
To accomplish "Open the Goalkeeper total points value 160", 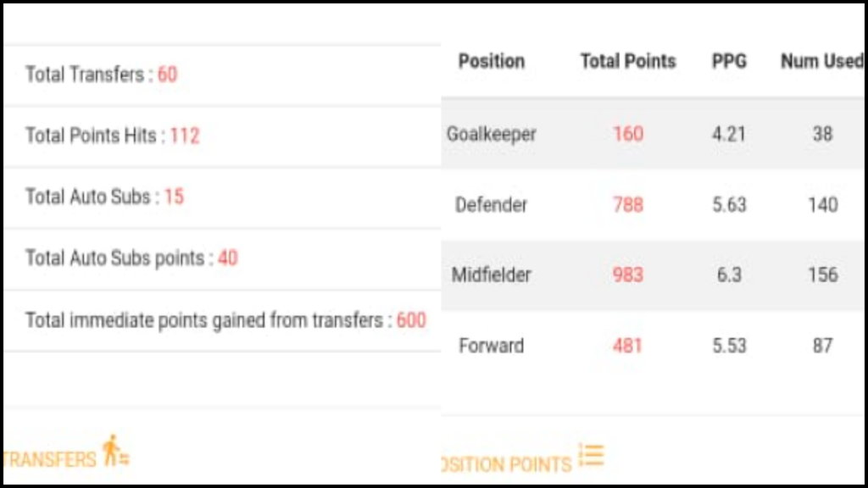I will tap(629, 134).
